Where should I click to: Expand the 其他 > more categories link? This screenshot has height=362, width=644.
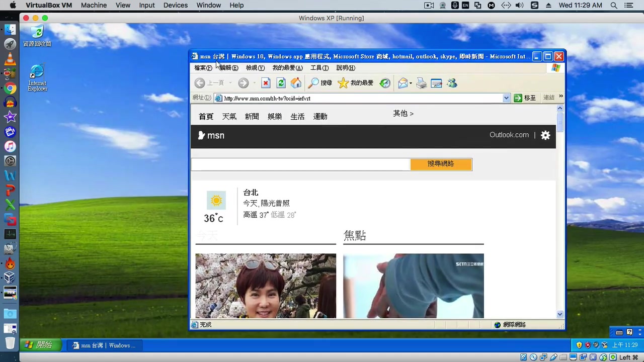[403, 114]
